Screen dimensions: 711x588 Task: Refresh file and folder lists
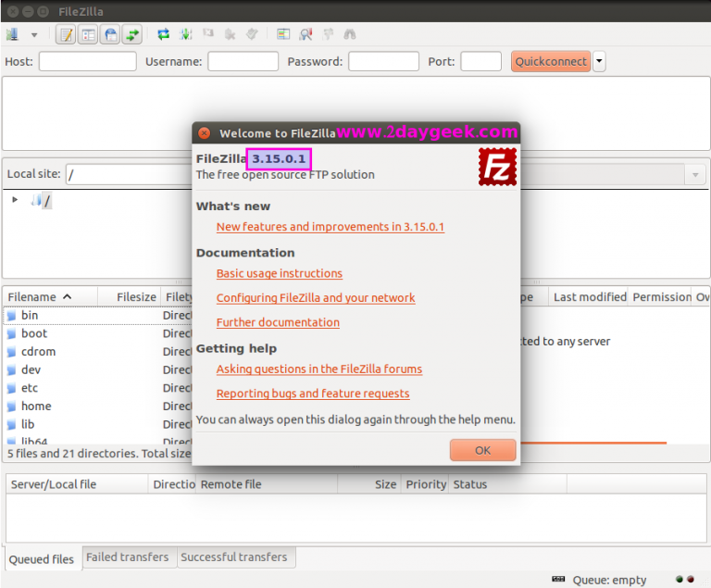(x=163, y=34)
